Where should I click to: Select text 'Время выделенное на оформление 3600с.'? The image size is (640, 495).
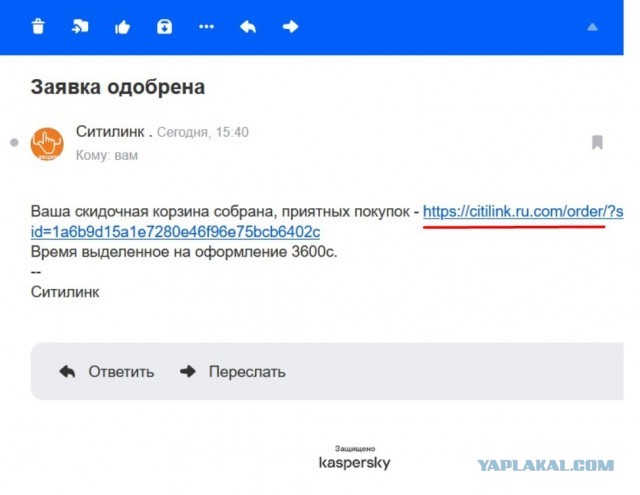[x=184, y=252]
